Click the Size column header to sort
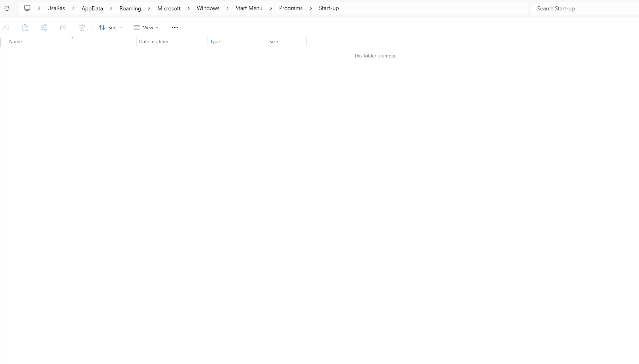Image resolution: width=639 pixels, height=364 pixels. coord(274,41)
